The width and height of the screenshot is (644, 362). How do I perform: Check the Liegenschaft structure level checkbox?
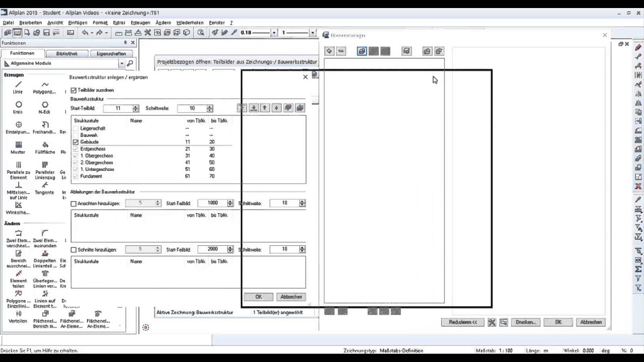pyautogui.click(x=76, y=129)
